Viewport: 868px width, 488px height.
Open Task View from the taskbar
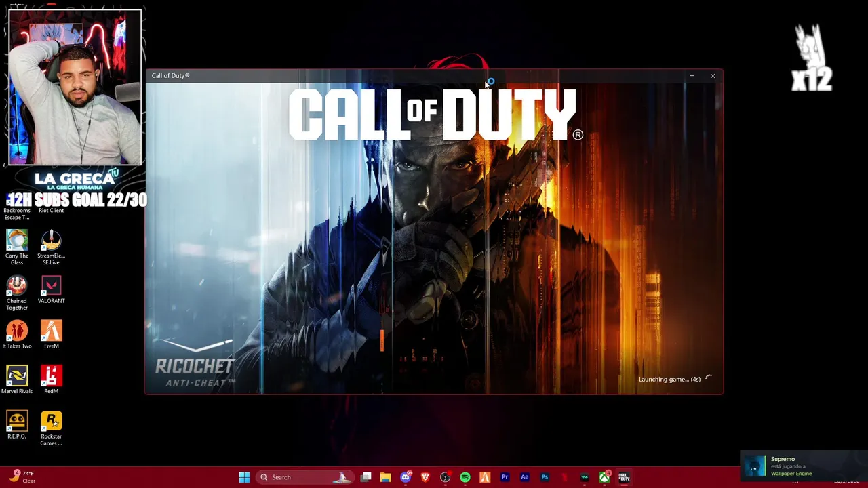click(x=366, y=477)
